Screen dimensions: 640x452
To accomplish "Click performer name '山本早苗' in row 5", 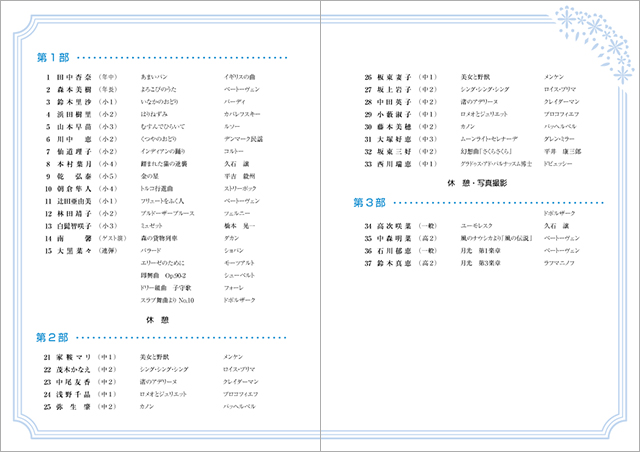I will coord(74,127).
